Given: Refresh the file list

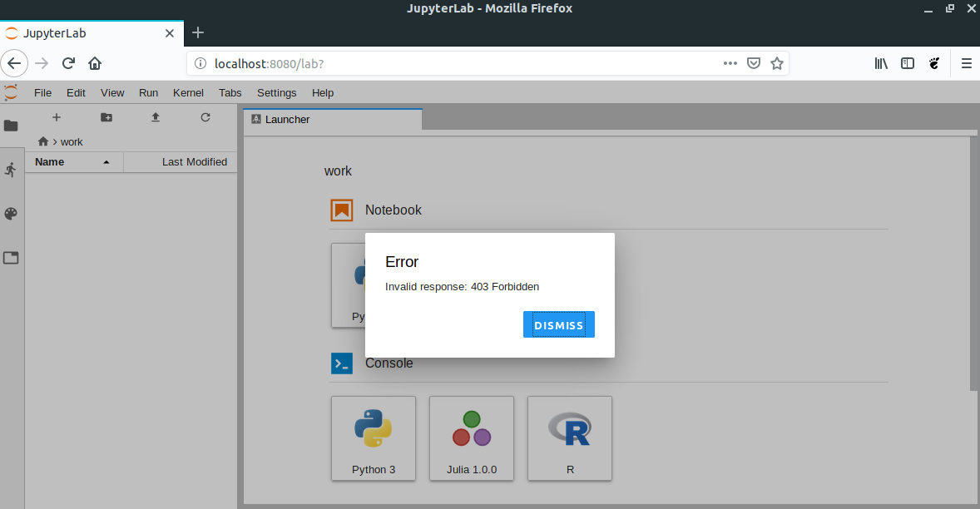Looking at the screenshot, I should pyautogui.click(x=205, y=117).
